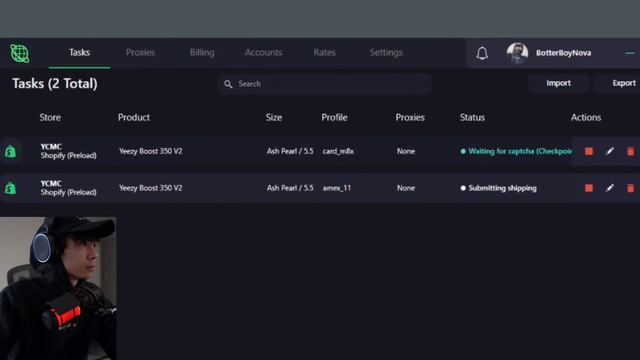This screenshot has width=640, height=360.
Task: Click YCMC store name in amex_11 row
Action: (x=51, y=183)
